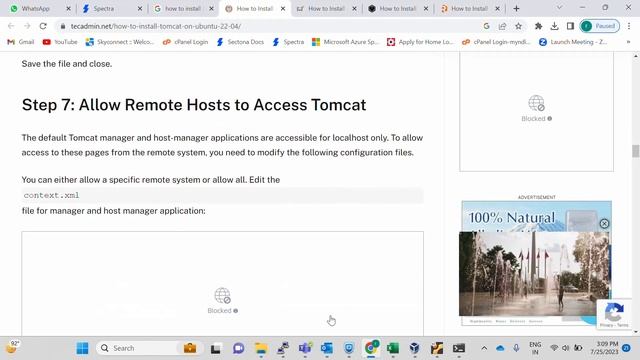640x360 pixels.
Task: Close the advertisement with X icon
Action: pyautogui.click(x=604, y=223)
